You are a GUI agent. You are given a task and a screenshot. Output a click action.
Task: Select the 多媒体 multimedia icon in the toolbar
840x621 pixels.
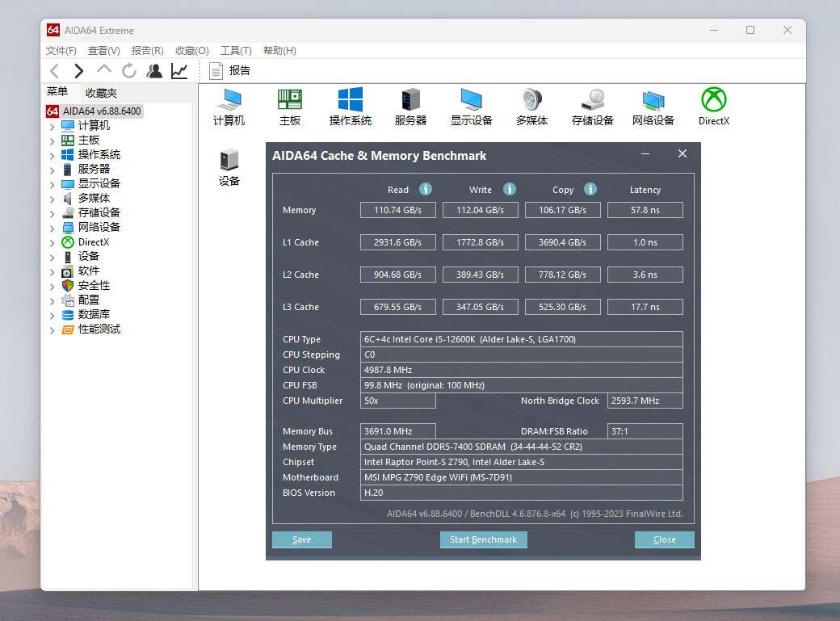(x=531, y=106)
